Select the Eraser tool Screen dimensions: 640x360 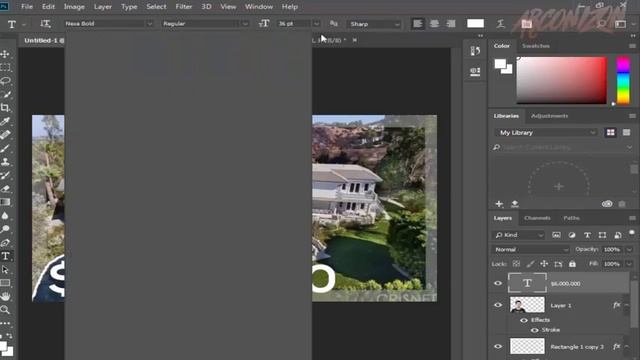coord(5,189)
